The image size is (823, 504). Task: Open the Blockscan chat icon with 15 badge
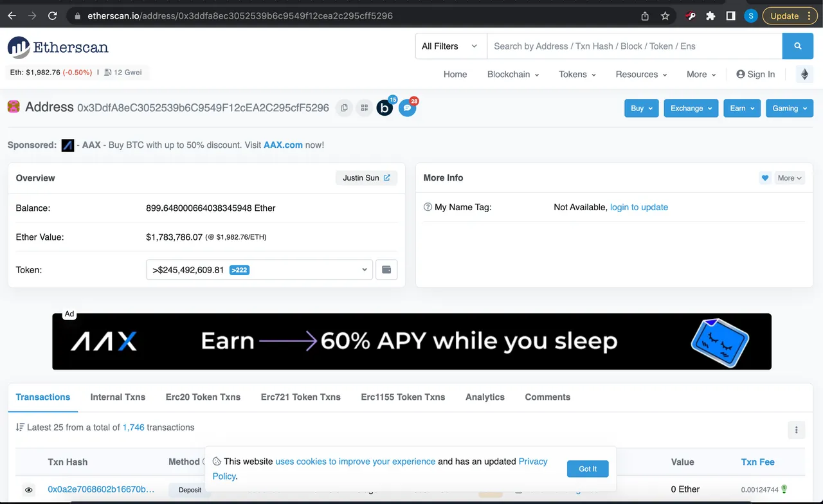(385, 107)
